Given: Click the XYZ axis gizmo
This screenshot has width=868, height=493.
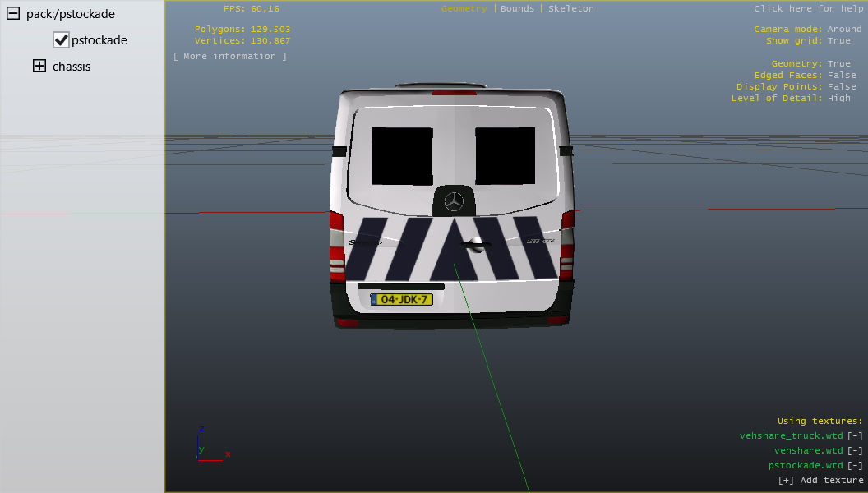Looking at the screenshot, I should coord(210,445).
